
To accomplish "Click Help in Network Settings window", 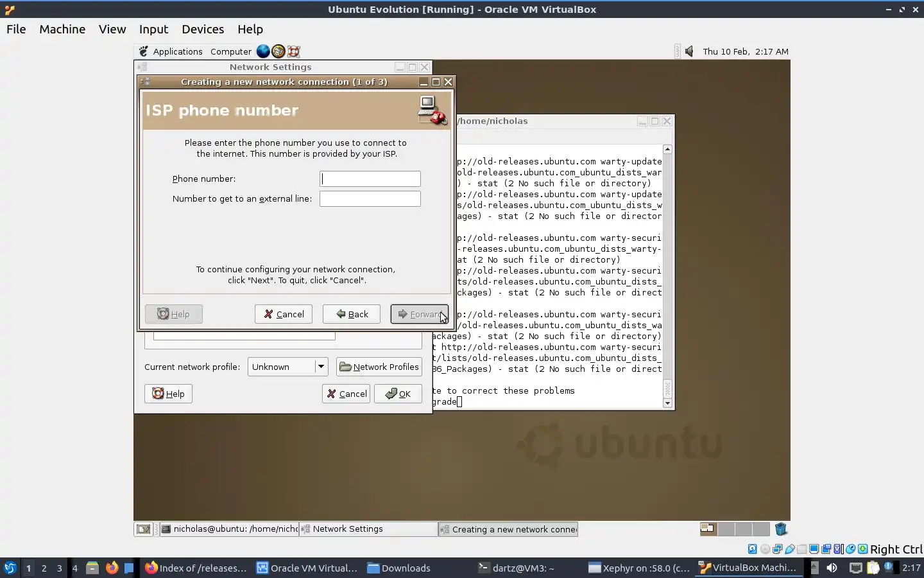I will (x=168, y=394).
